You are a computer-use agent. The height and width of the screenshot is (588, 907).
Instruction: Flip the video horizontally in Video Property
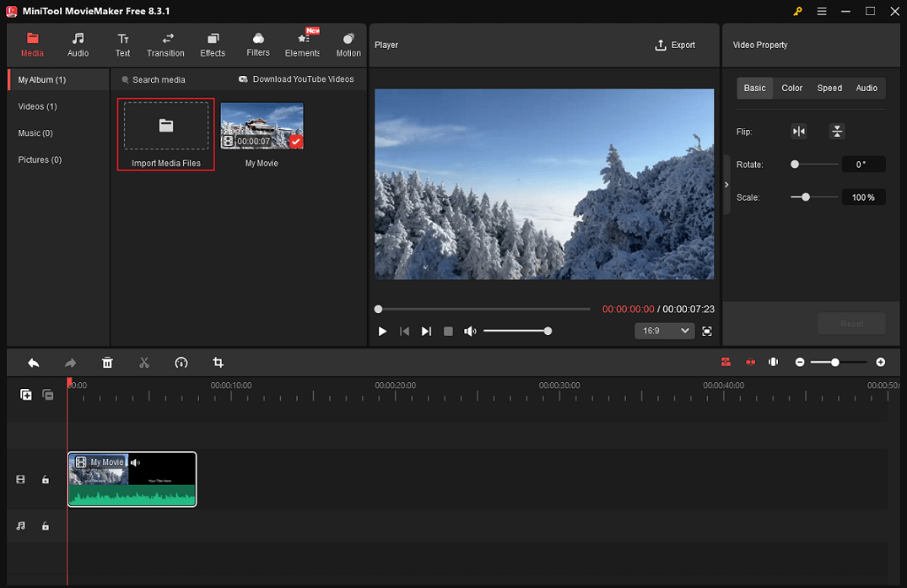tap(798, 131)
